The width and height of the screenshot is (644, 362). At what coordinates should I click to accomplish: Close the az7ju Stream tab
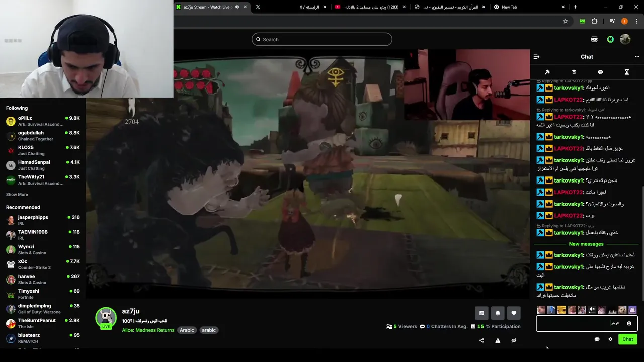tap(245, 7)
